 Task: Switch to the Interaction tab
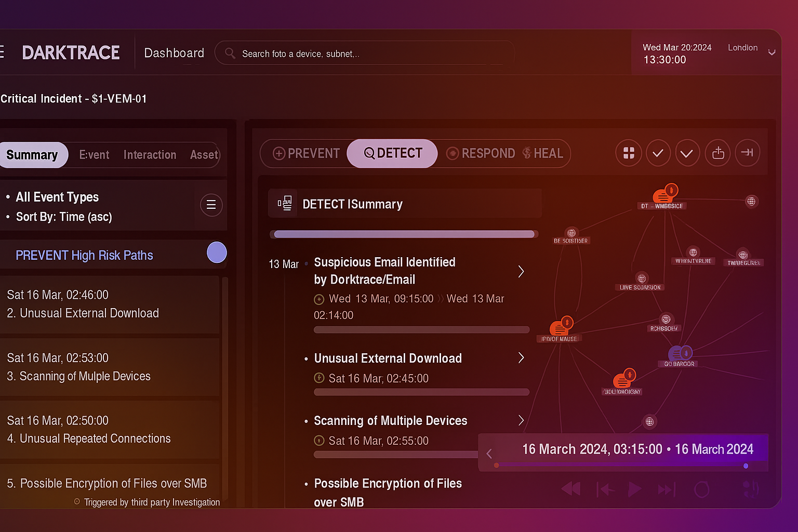(150, 155)
